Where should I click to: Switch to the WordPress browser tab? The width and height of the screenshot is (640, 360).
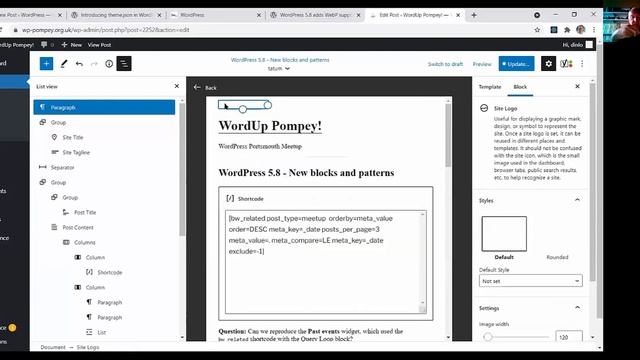[215, 15]
